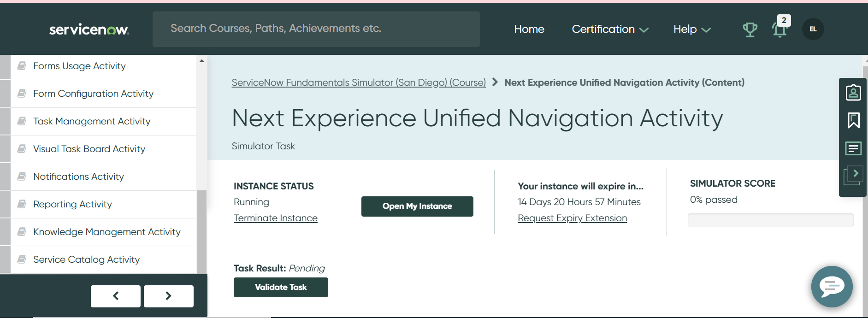Focus the Search Courses input field

pos(316,29)
